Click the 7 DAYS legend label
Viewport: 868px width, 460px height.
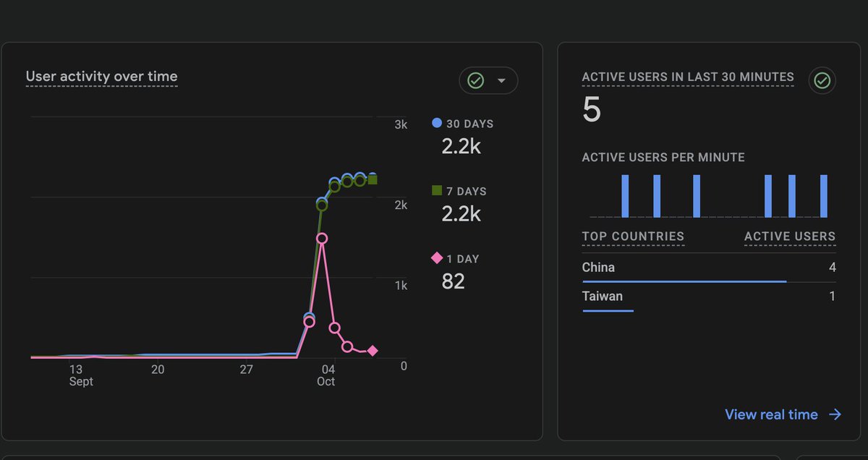pos(467,192)
